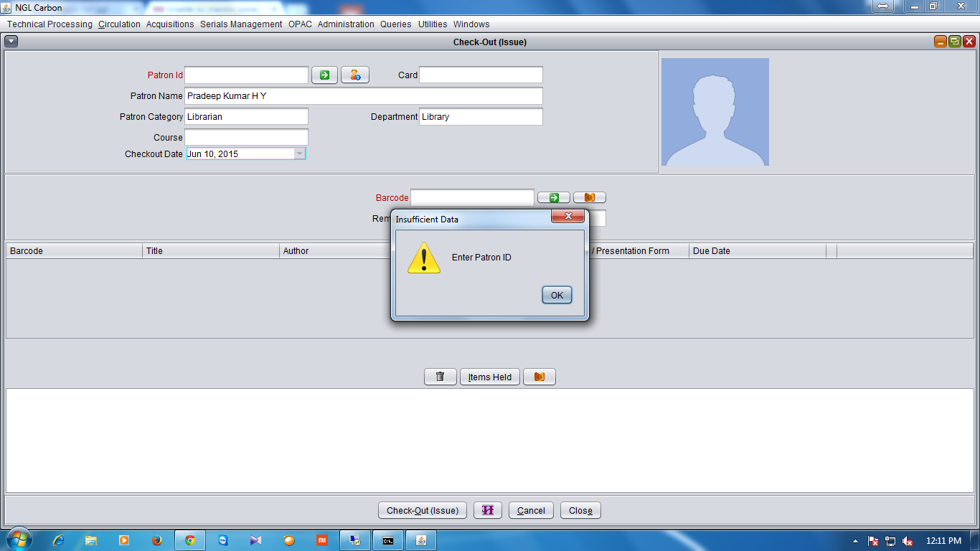
Task: Open Google Chrome from the taskbar
Action: [189, 540]
